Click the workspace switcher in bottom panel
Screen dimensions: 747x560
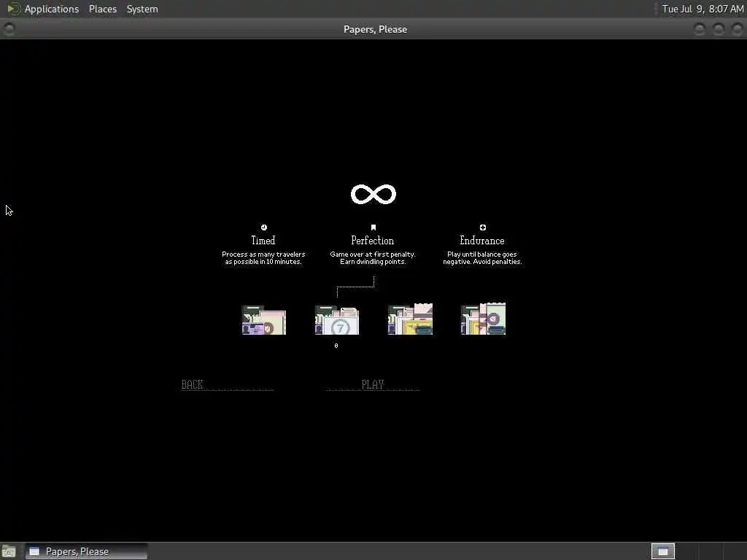[662, 551]
